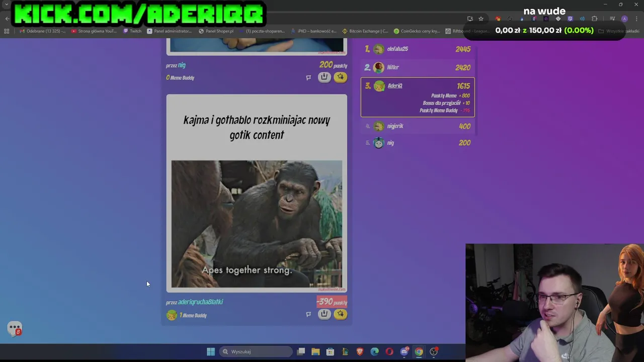
Task: Open Microsoft Edge from the taskbar
Action: 375,351
